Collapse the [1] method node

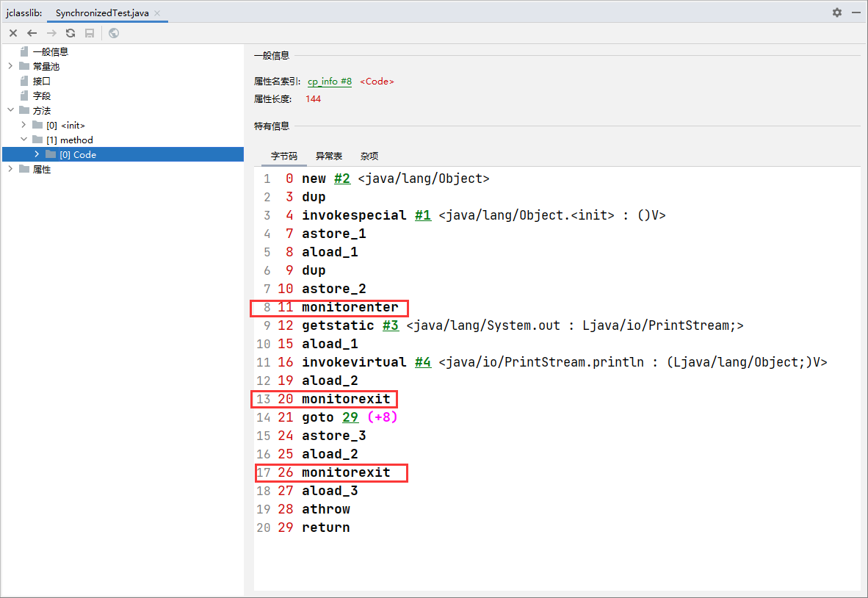click(x=23, y=140)
